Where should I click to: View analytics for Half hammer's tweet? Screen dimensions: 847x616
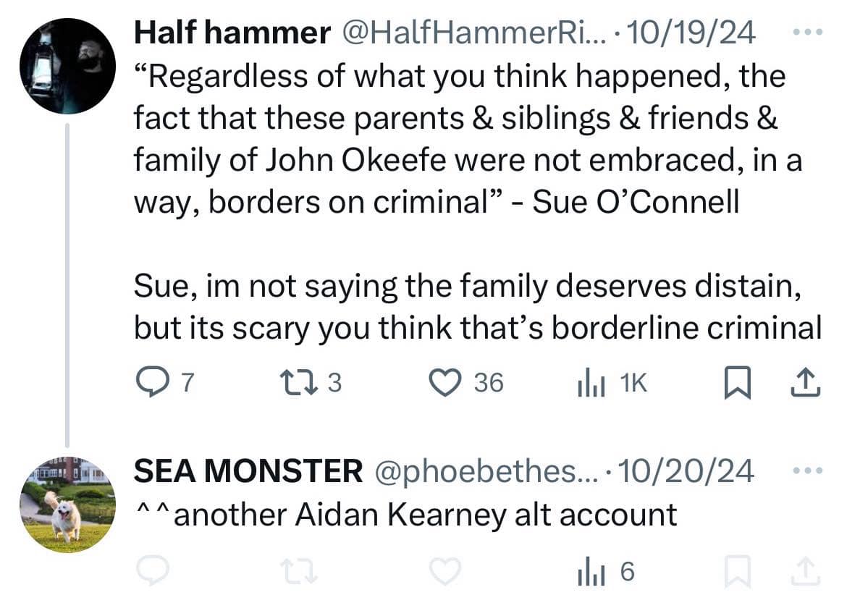591,382
